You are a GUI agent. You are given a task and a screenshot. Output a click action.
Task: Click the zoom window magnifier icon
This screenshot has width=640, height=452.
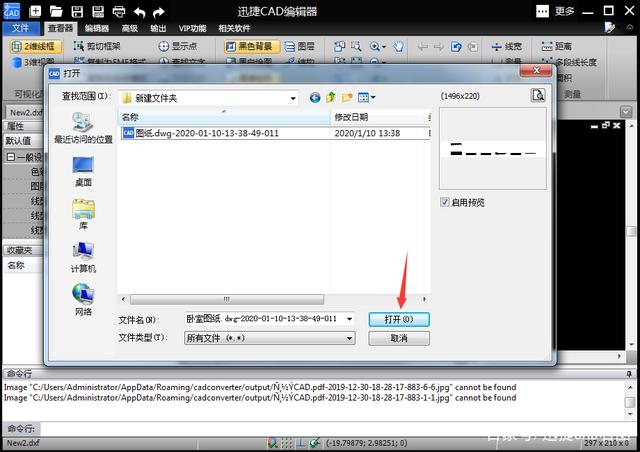coord(356,46)
